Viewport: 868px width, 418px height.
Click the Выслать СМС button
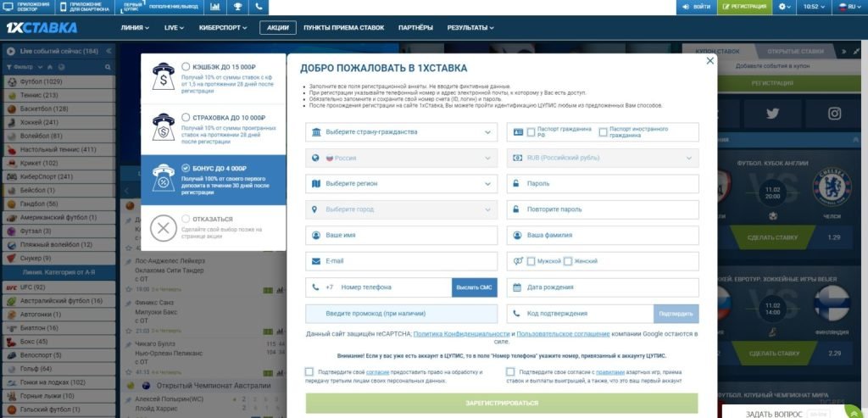point(475,287)
